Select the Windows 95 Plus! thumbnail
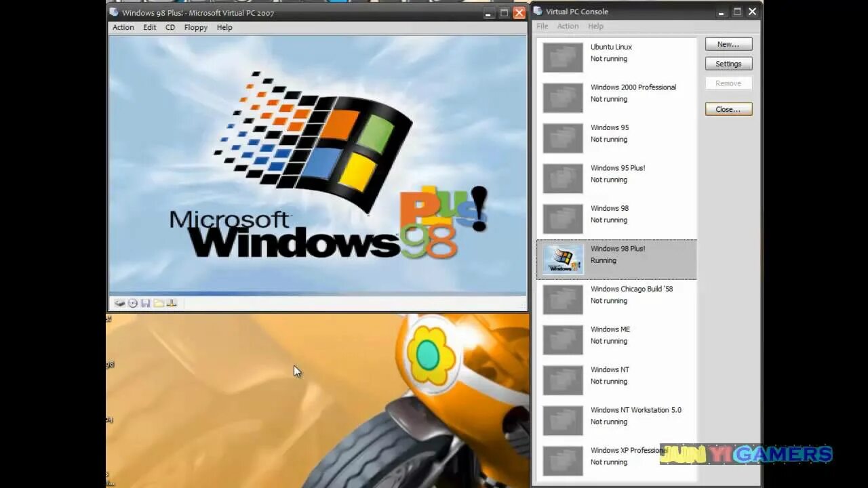Viewport: 868px width, 488px height. 563,178
